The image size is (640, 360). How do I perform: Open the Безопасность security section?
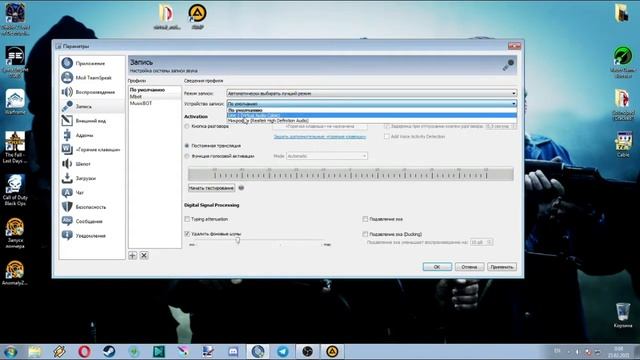(x=91, y=207)
